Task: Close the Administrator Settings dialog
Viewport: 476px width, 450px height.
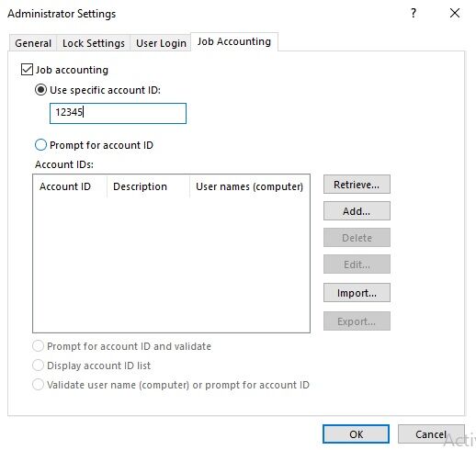Action: point(455,13)
